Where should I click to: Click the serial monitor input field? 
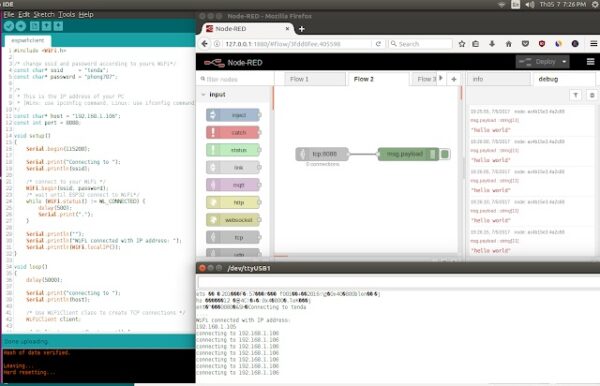(x=398, y=282)
